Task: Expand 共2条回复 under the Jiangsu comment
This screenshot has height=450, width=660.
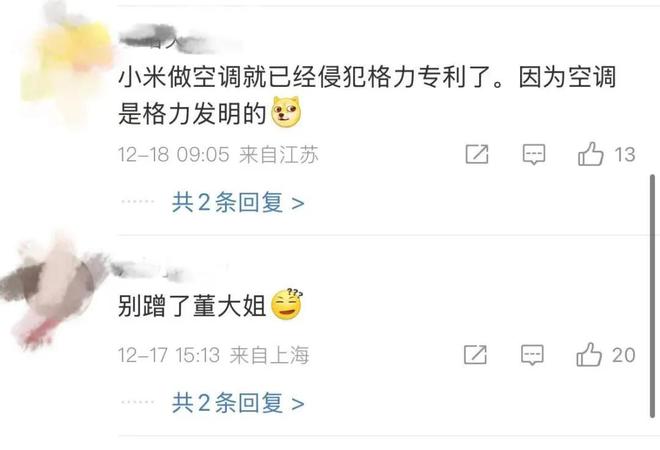Action: pyautogui.click(x=238, y=202)
